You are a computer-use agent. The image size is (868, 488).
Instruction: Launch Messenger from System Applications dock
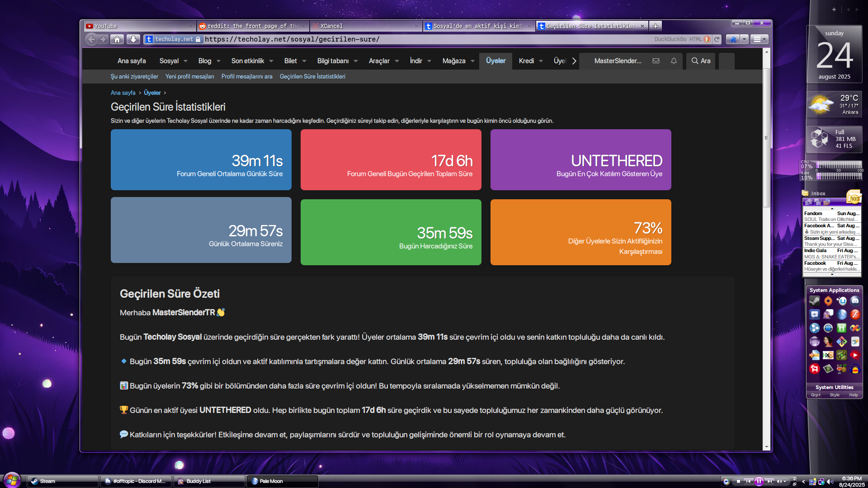point(815,314)
